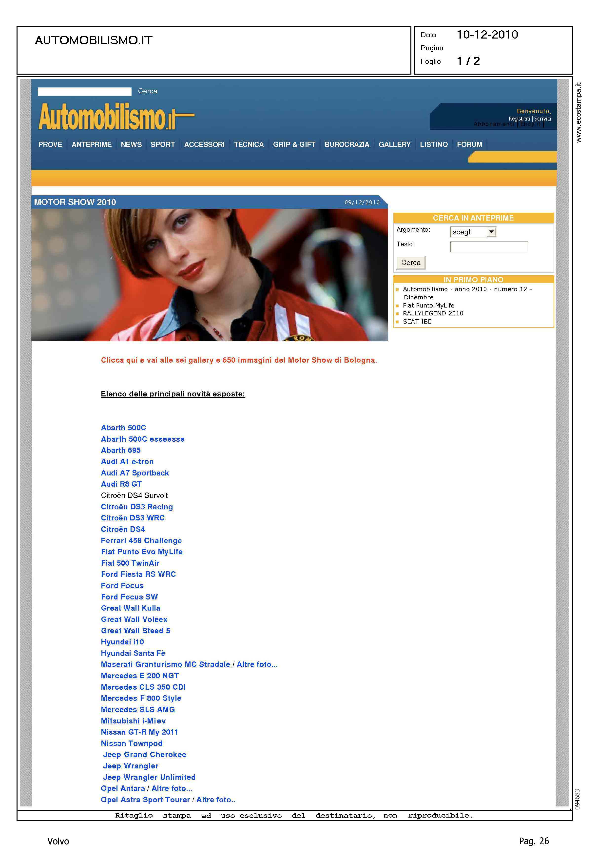This screenshot has height=865, width=616.
Task: Click the Scrivici link
Action: click(542, 119)
